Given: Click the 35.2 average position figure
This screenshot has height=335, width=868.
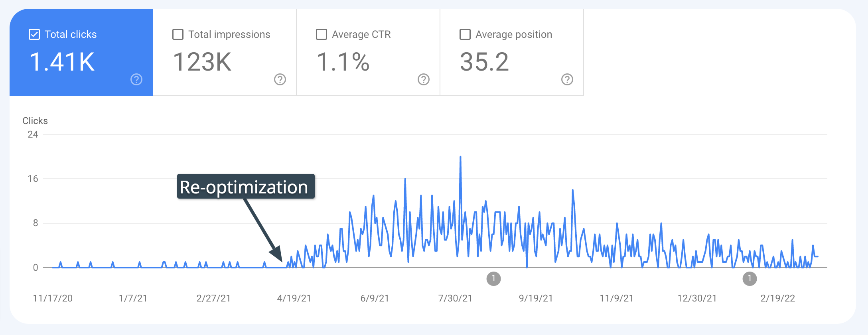Looking at the screenshot, I should point(484,62).
